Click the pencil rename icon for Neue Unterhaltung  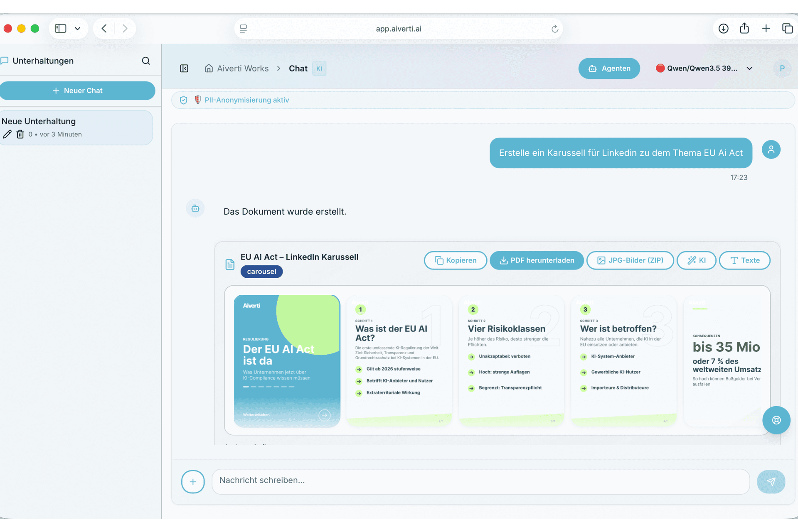tap(7, 134)
